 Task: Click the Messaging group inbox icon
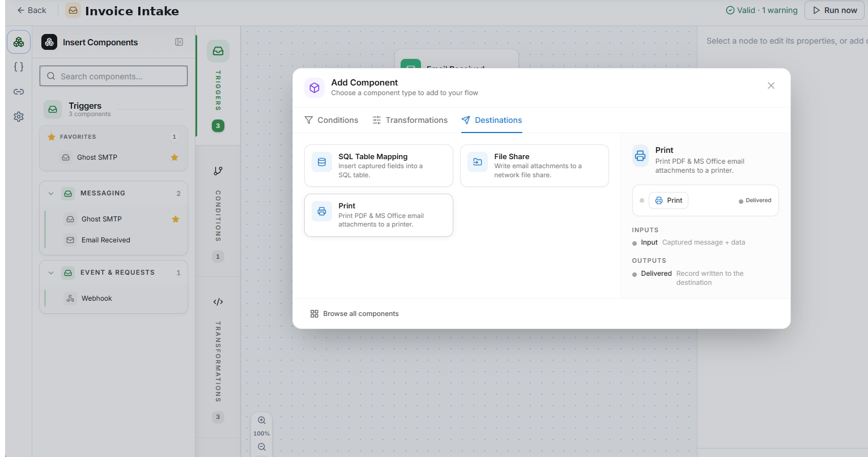68,194
